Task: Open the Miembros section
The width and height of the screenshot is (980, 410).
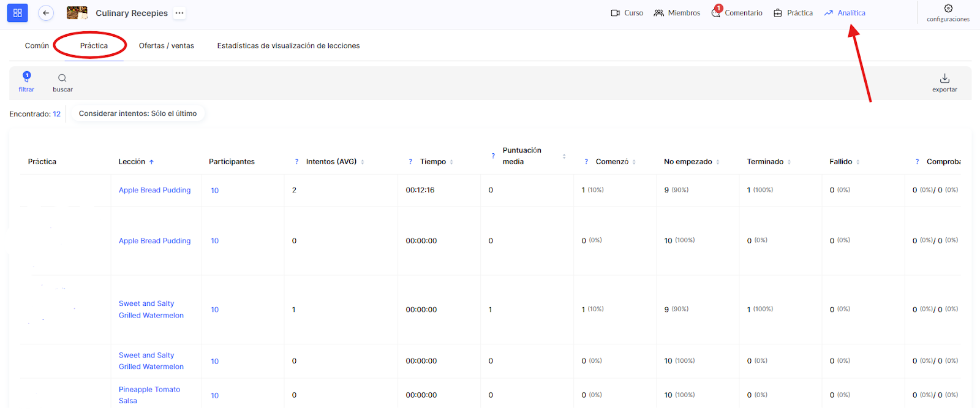Action: point(677,13)
